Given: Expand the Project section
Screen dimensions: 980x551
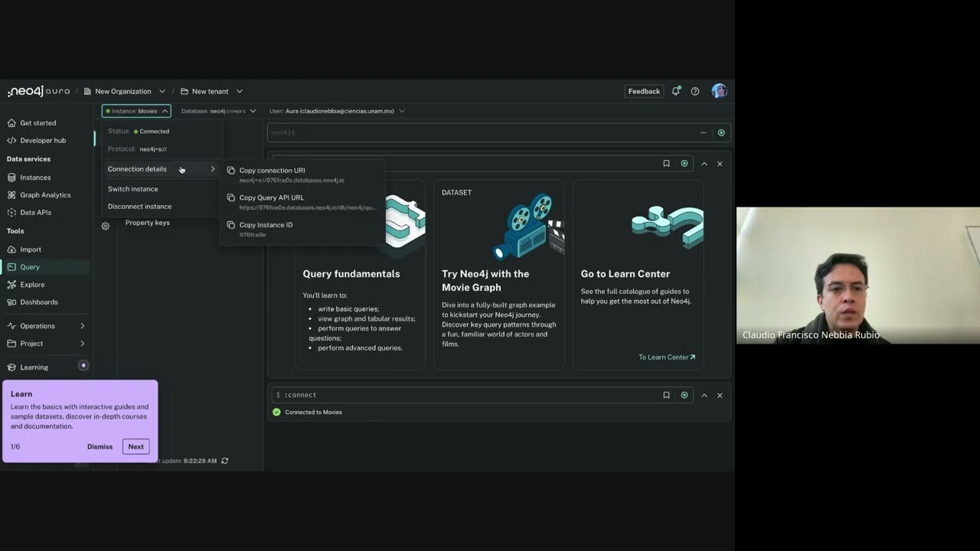Looking at the screenshot, I should click(x=46, y=344).
